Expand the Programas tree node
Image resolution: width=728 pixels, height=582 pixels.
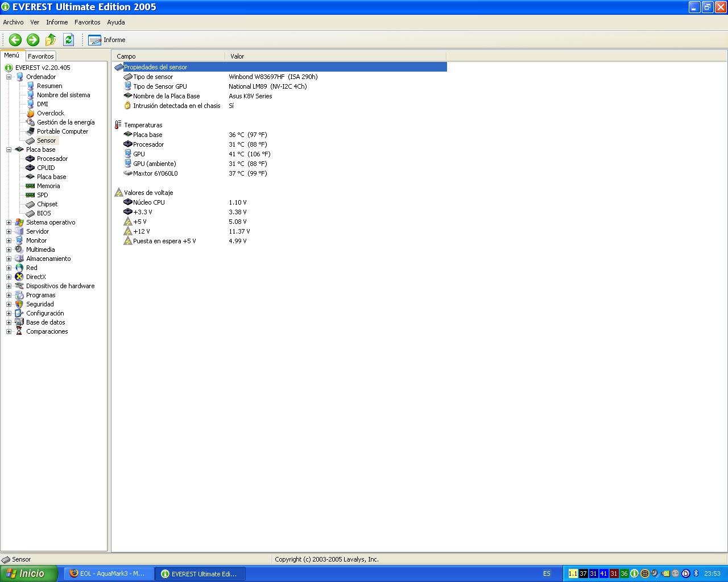click(9, 295)
